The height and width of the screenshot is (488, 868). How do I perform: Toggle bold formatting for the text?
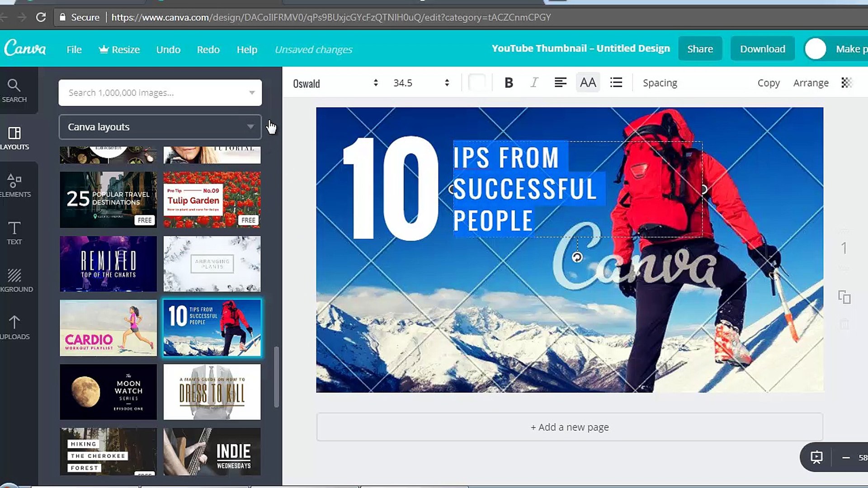pos(508,83)
